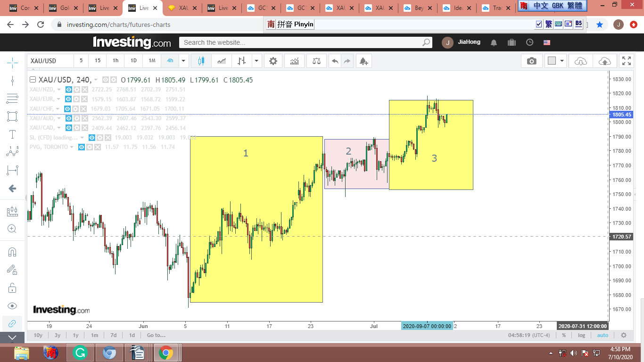The height and width of the screenshot is (362, 644).
Task: Select the crosshair cursor tool
Action: (x=12, y=62)
